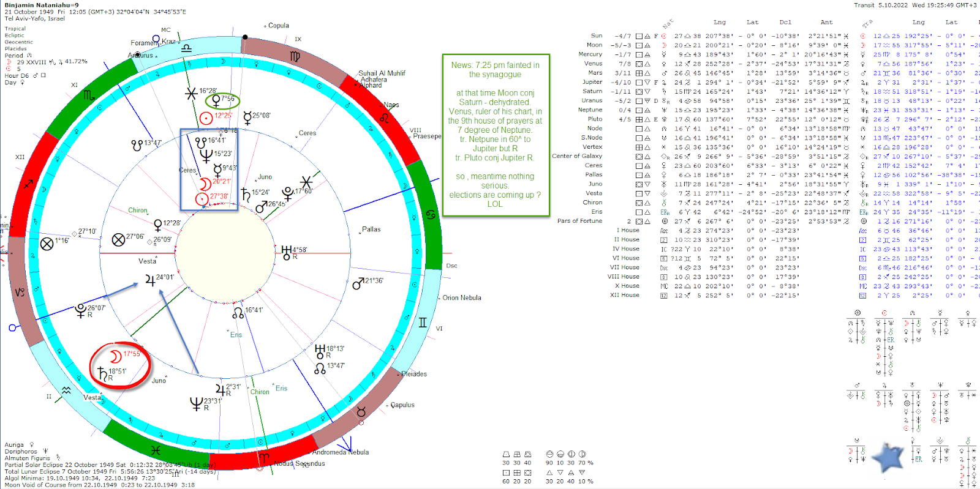Click the Uranus retrograde glyph at 18°13'
The image size is (980, 489).
(320, 351)
